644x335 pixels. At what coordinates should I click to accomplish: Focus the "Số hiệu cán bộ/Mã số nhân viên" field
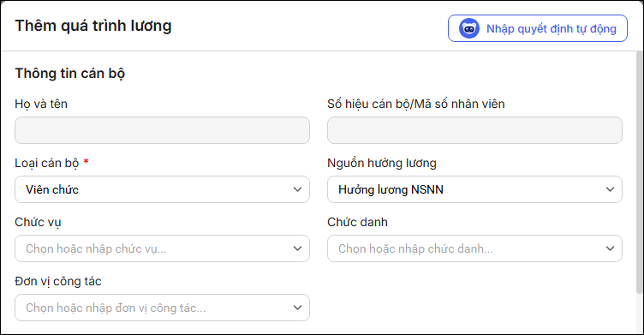pyautogui.click(x=474, y=130)
